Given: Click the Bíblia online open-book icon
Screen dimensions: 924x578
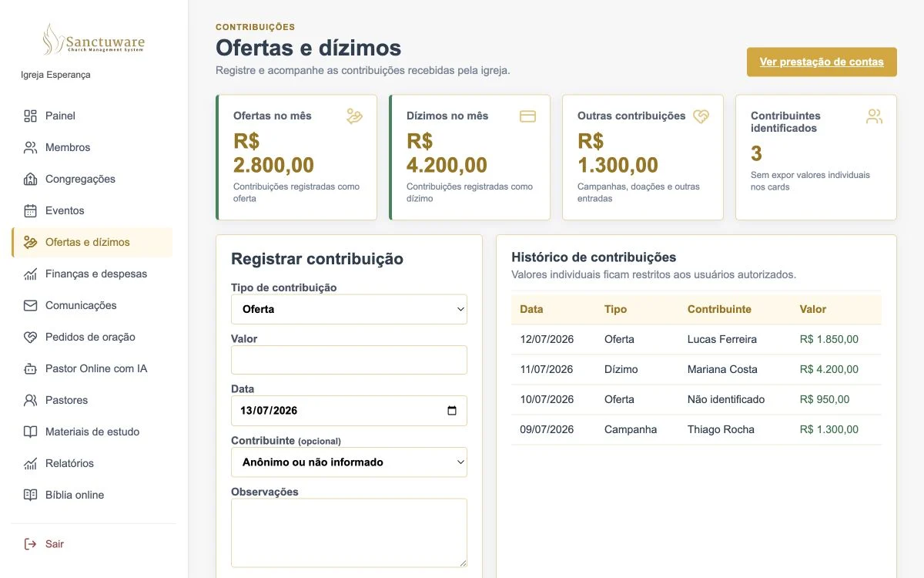Looking at the screenshot, I should click(x=30, y=495).
